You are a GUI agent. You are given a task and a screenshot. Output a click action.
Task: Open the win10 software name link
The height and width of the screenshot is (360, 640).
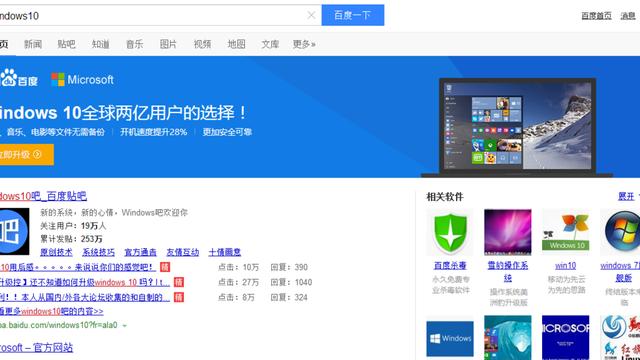tap(566, 266)
